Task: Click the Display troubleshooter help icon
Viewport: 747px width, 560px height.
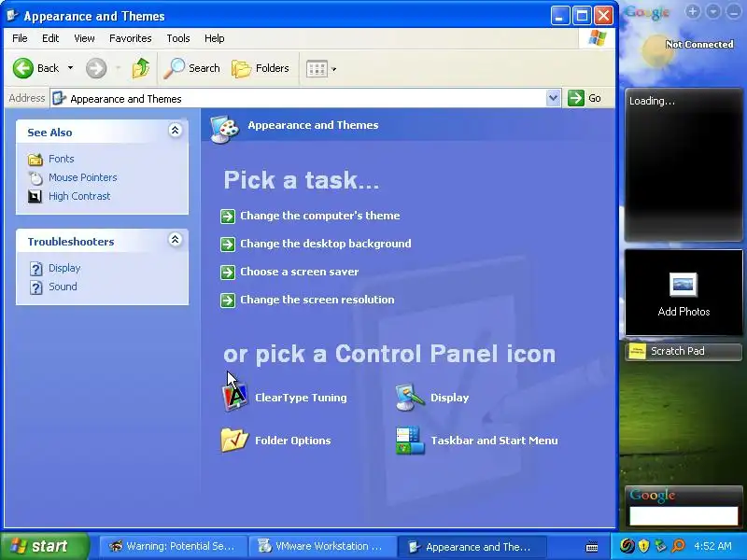Action: pos(35,269)
